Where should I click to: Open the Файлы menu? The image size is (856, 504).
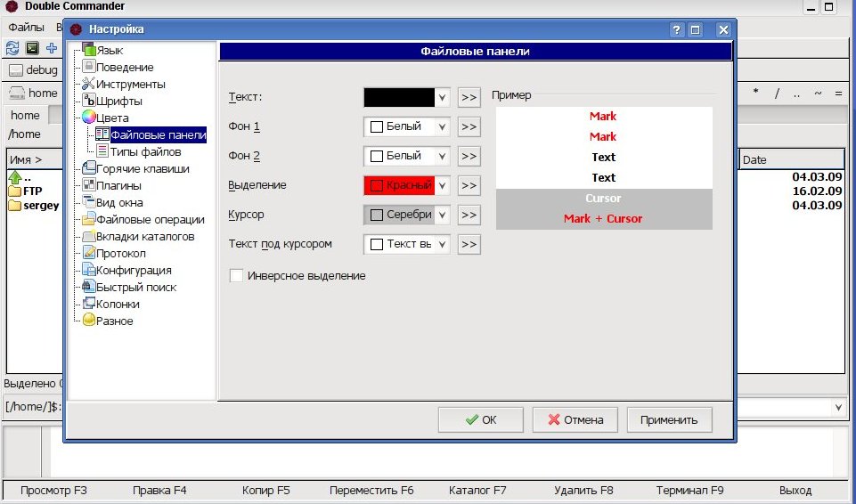26,28
